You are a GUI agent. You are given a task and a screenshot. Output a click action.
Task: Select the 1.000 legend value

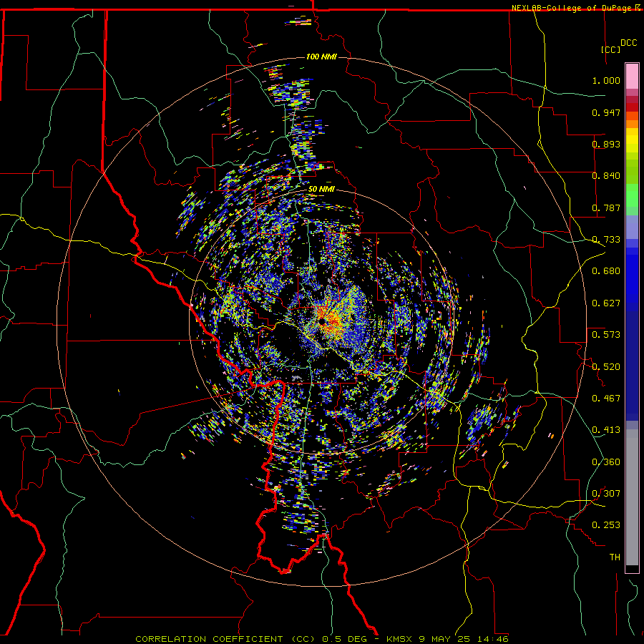(606, 80)
